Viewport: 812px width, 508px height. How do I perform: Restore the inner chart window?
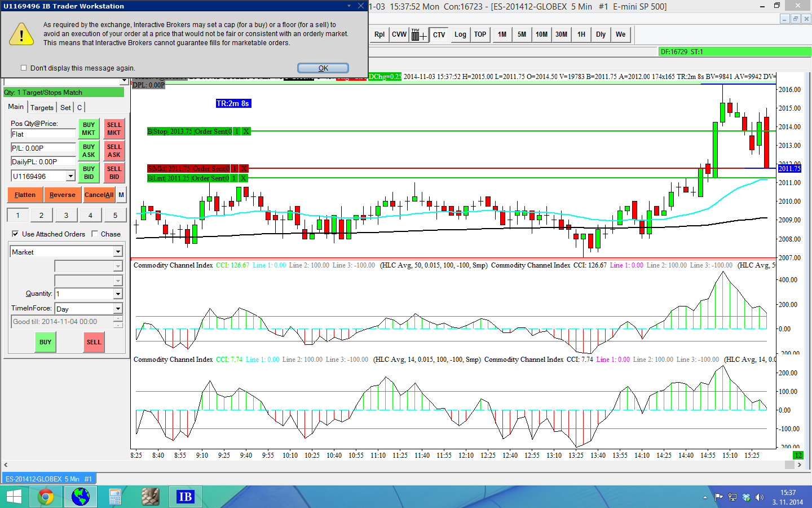796,19
